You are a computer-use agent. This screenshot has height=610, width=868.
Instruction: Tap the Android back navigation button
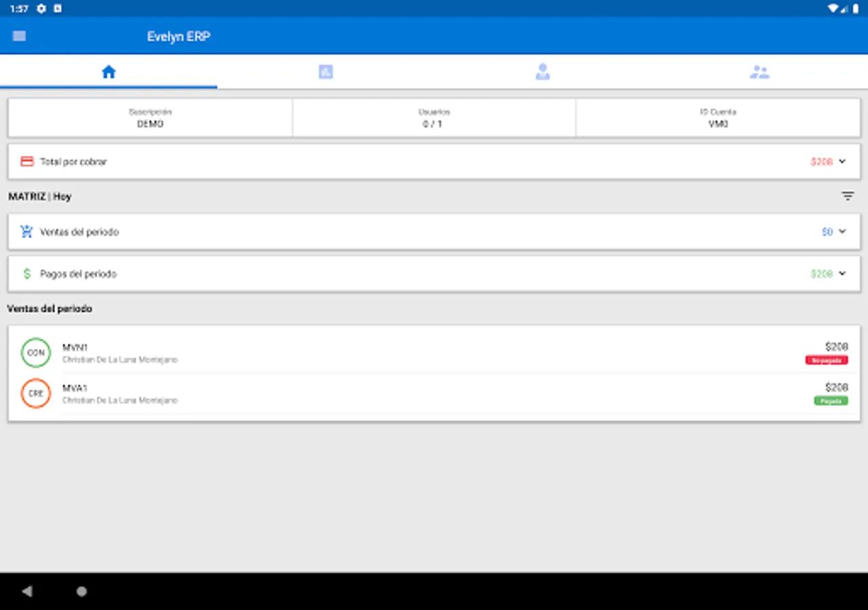[27, 591]
